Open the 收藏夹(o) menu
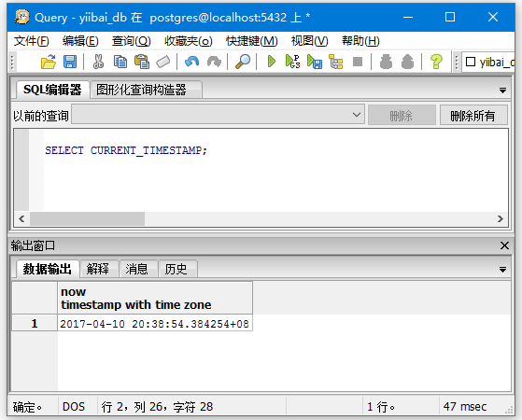Screen dimensions: 522x420 pyautogui.click(x=188, y=41)
